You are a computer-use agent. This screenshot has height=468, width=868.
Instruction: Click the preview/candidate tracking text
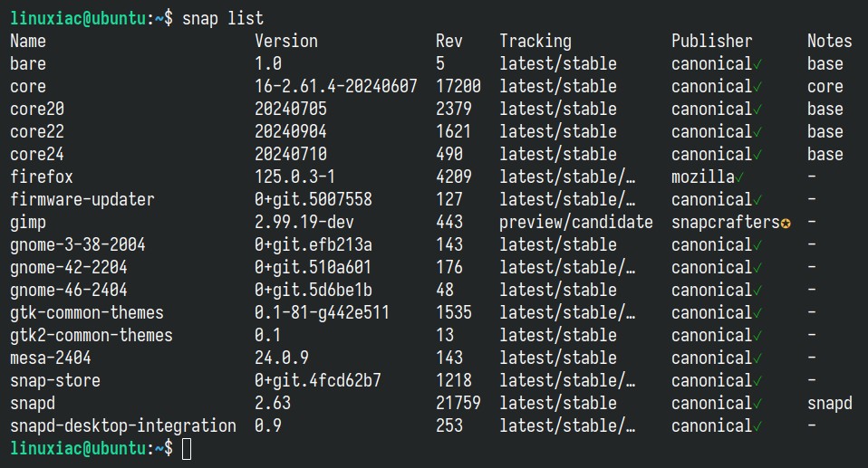click(575, 223)
